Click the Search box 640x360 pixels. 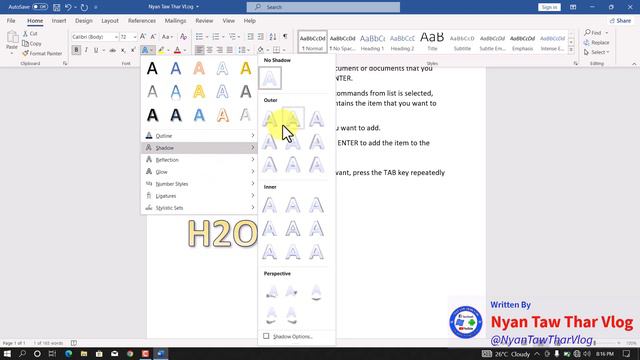323,7
